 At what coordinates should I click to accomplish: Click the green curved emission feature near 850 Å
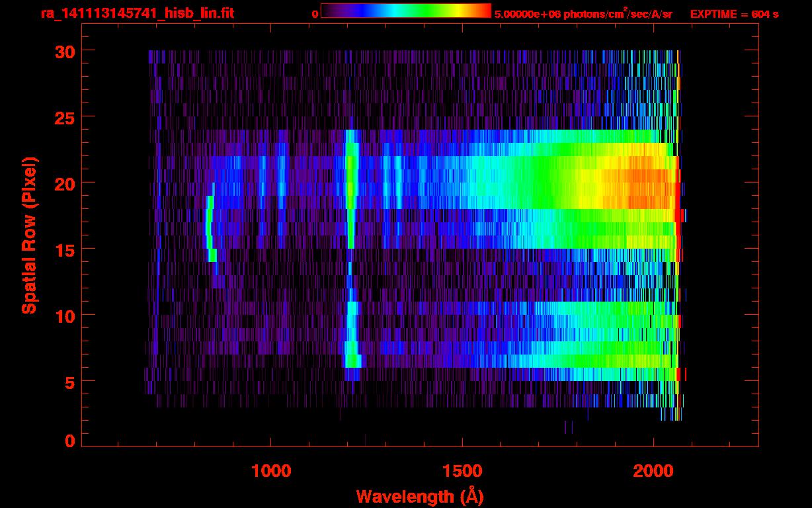coord(210,228)
